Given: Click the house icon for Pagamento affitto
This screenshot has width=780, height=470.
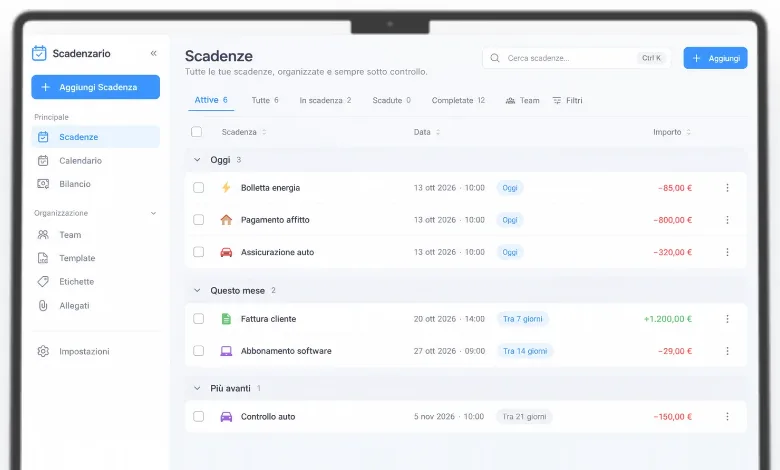Looking at the screenshot, I should [226, 220].
